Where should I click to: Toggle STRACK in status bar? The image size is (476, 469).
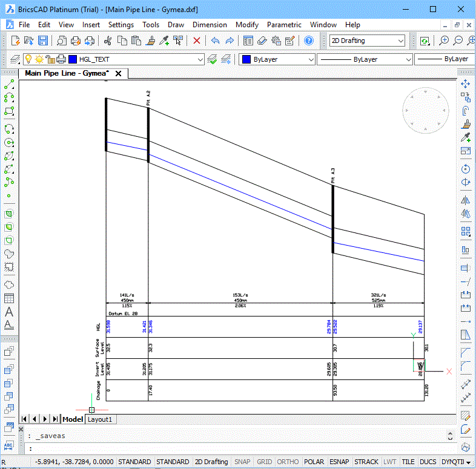click(x=366, y=462)
